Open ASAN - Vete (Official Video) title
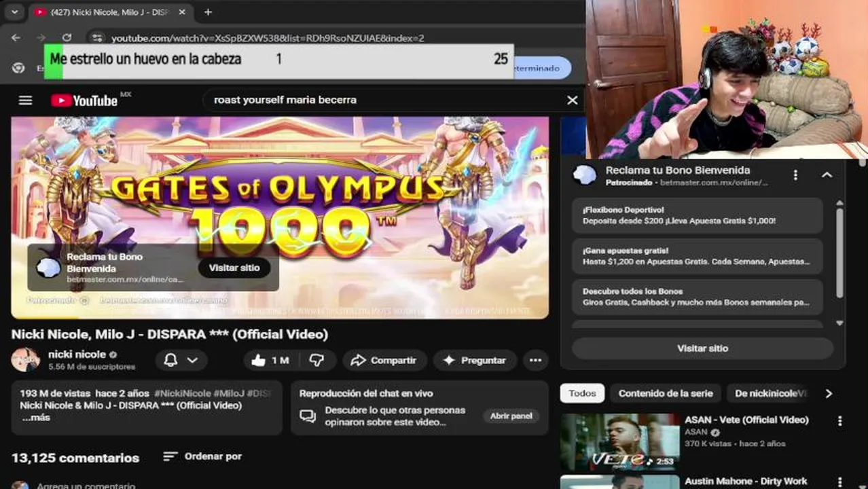 746,420
